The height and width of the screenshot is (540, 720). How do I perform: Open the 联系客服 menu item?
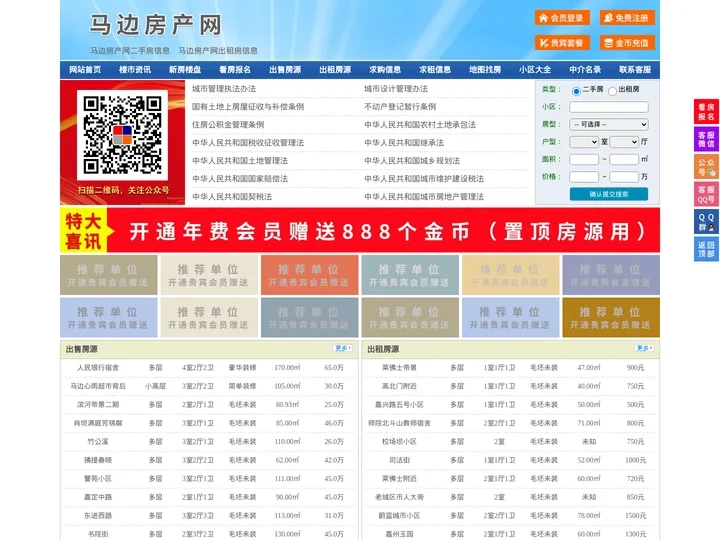click(x=635, y=70)
